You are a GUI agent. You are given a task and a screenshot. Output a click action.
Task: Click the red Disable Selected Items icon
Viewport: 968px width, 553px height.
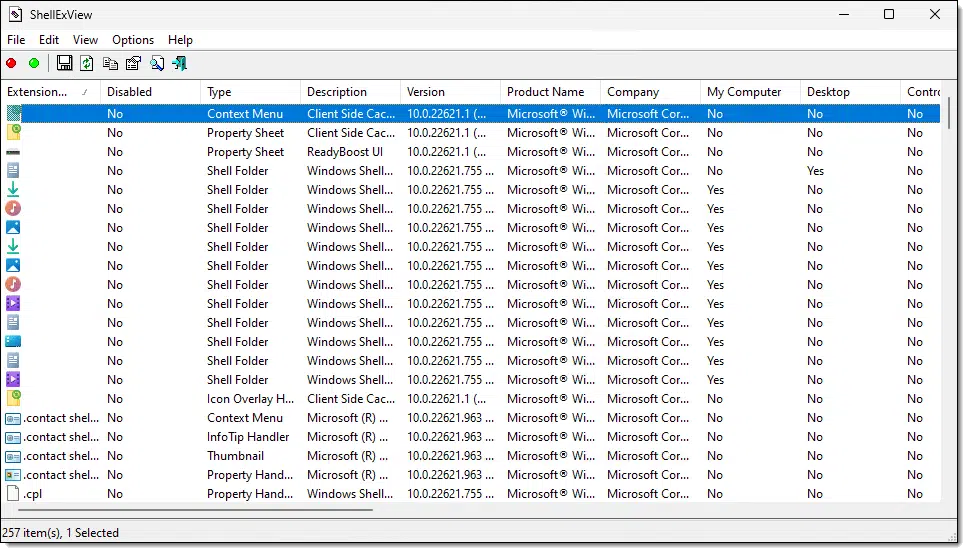(x=11, y=63)
